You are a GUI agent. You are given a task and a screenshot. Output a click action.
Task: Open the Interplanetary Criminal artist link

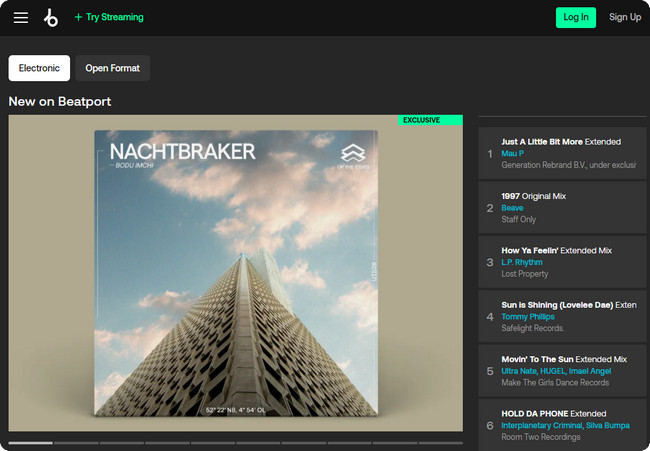541,425
